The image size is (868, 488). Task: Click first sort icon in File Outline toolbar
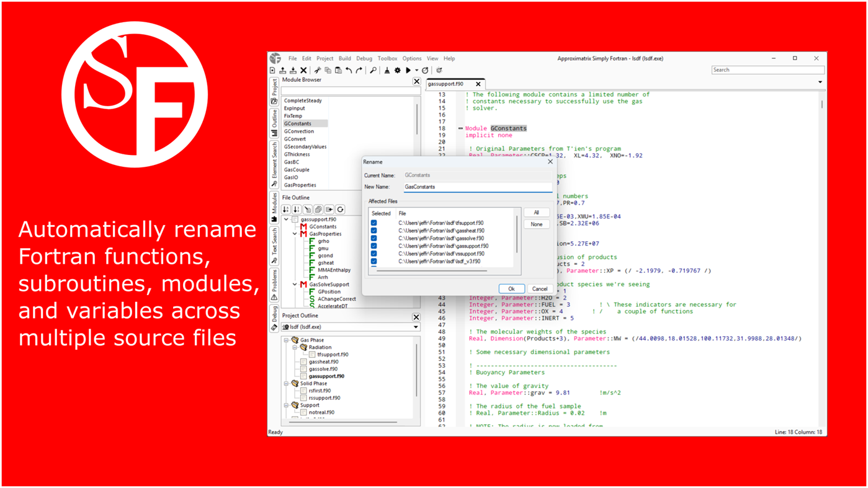[286, 210]
